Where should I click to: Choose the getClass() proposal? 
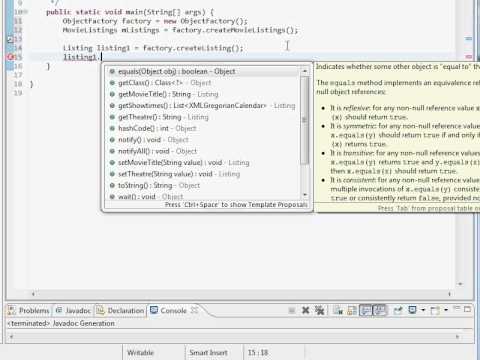202,83
